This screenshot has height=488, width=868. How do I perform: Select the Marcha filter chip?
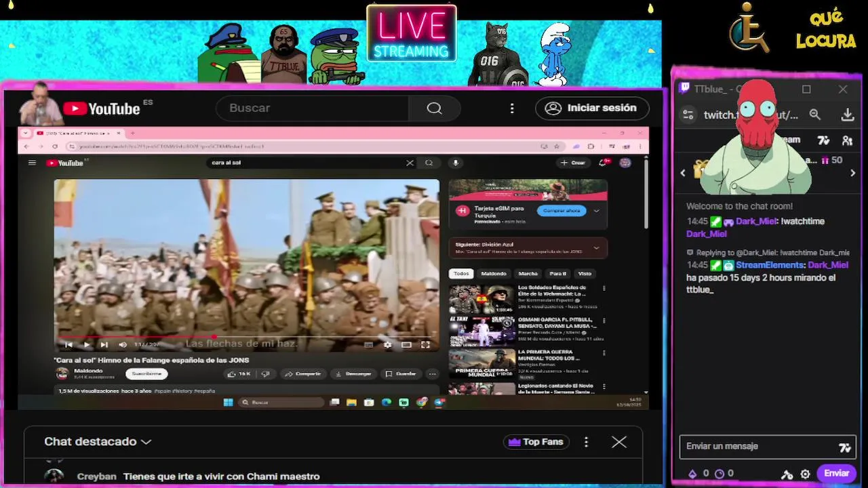pos(528,274)
